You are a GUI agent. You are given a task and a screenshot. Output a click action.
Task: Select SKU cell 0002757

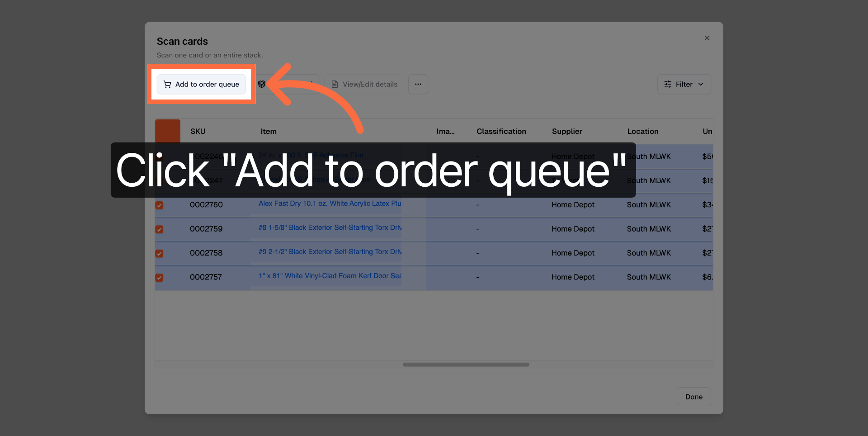(206, 277)
